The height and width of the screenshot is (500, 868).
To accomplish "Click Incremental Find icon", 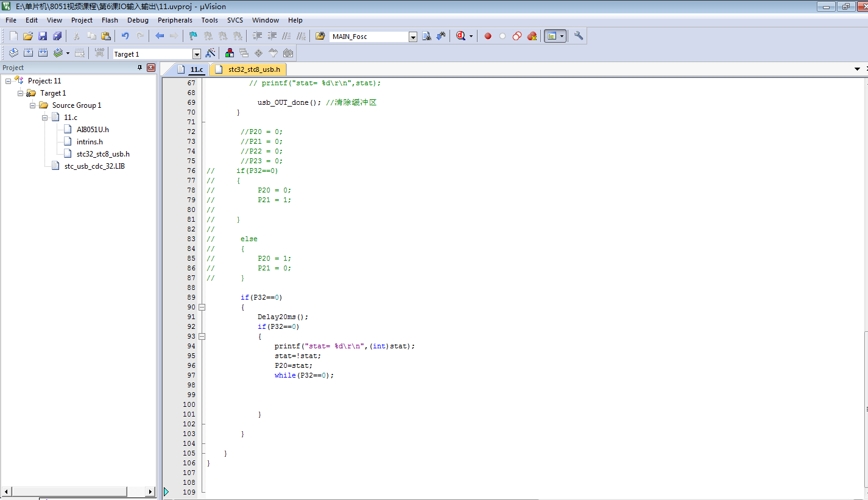I will [442, 36].
